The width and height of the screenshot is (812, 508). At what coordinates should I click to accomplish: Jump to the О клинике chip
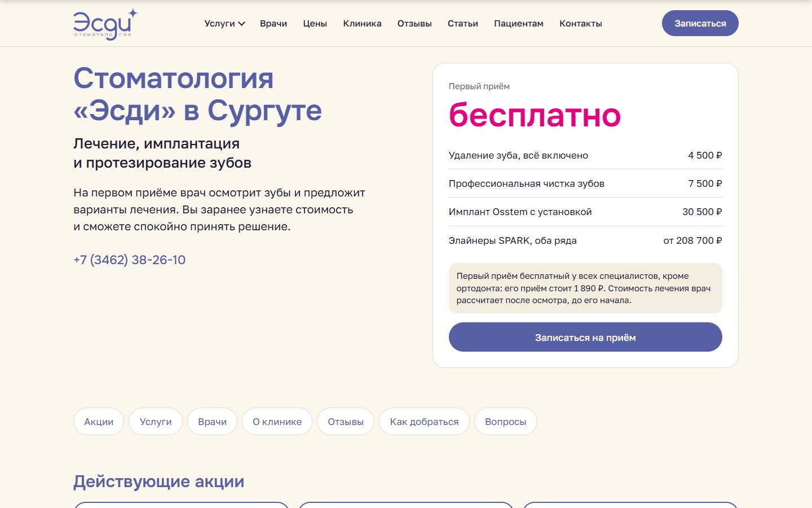(277, 422)
